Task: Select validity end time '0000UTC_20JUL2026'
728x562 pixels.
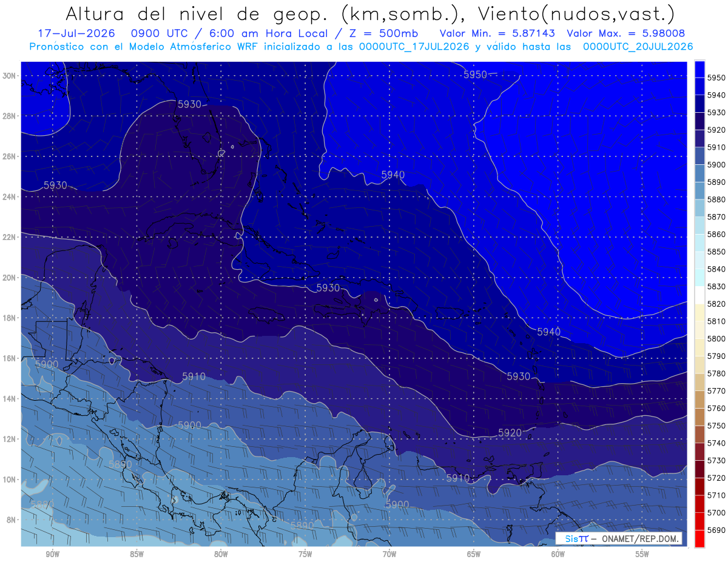Action: (638, 47)
